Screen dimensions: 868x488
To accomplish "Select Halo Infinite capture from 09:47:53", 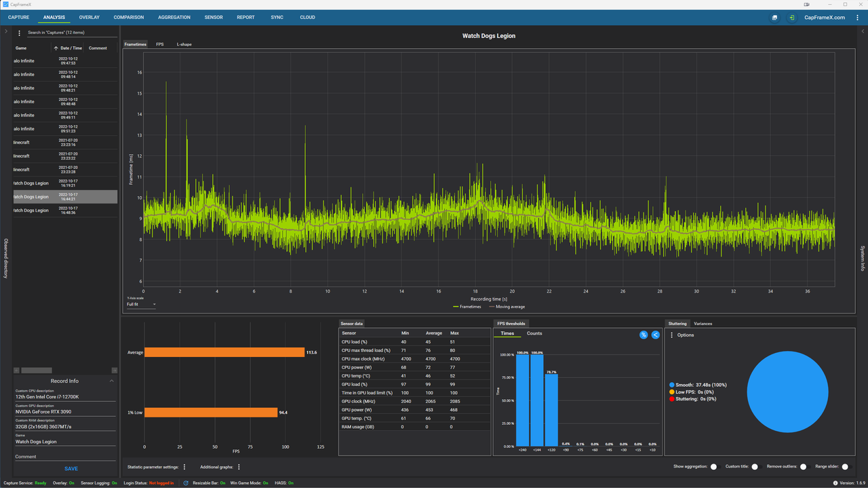I will tap(65, 61).
